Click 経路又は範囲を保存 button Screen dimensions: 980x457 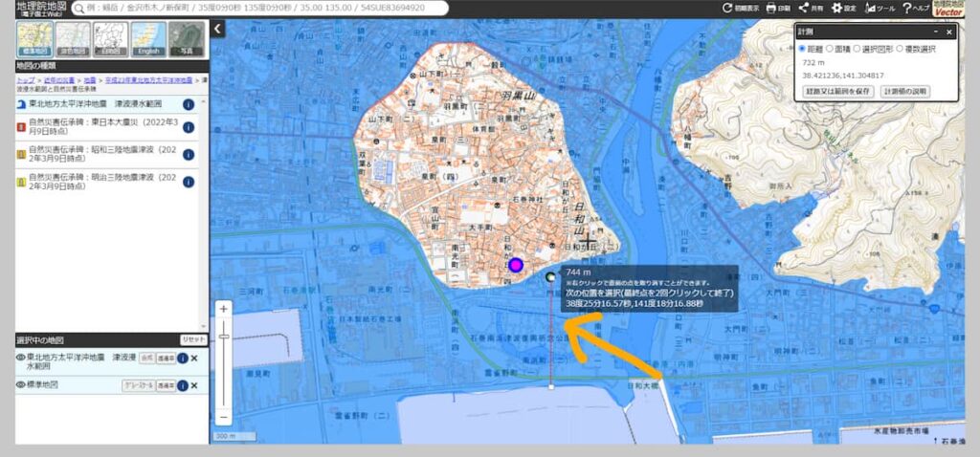(837, 91)
